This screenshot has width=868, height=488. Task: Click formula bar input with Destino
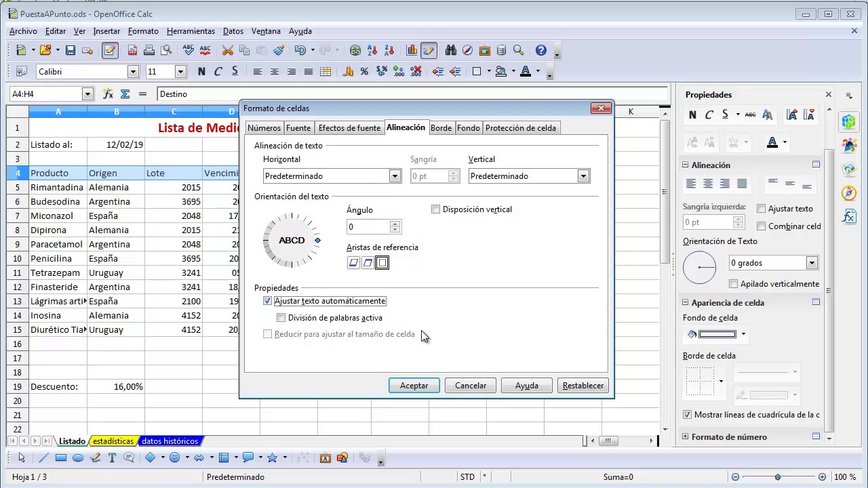click(412, 94)
